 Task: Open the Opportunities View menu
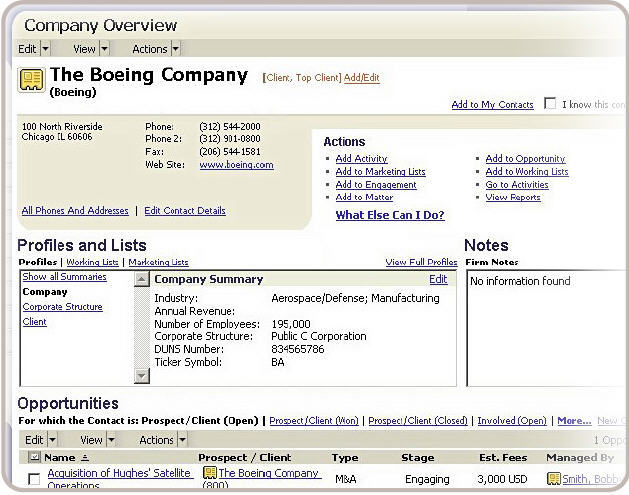(91, 440)
